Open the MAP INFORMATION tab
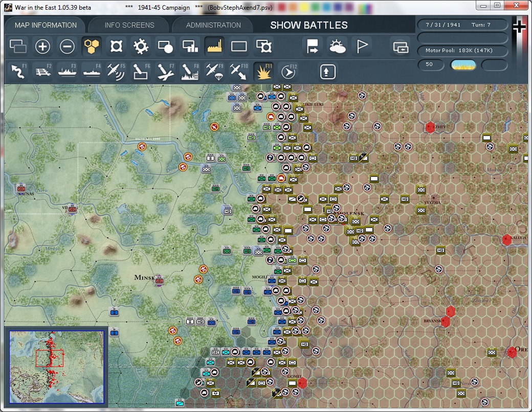Image resolution: width=532 pixels, height=412 pixels. (x=46, y=25)
